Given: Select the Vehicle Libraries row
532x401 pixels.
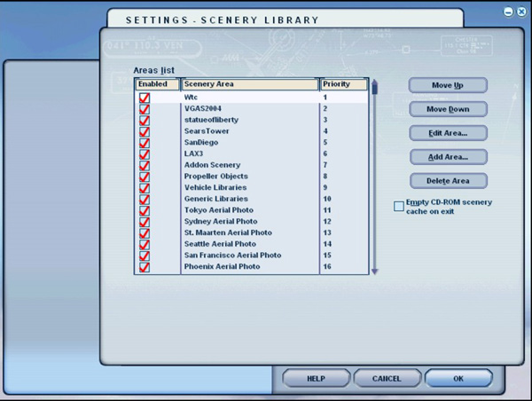Looking at the screenshot, I should pyautogui.click(x=252, y=187).
